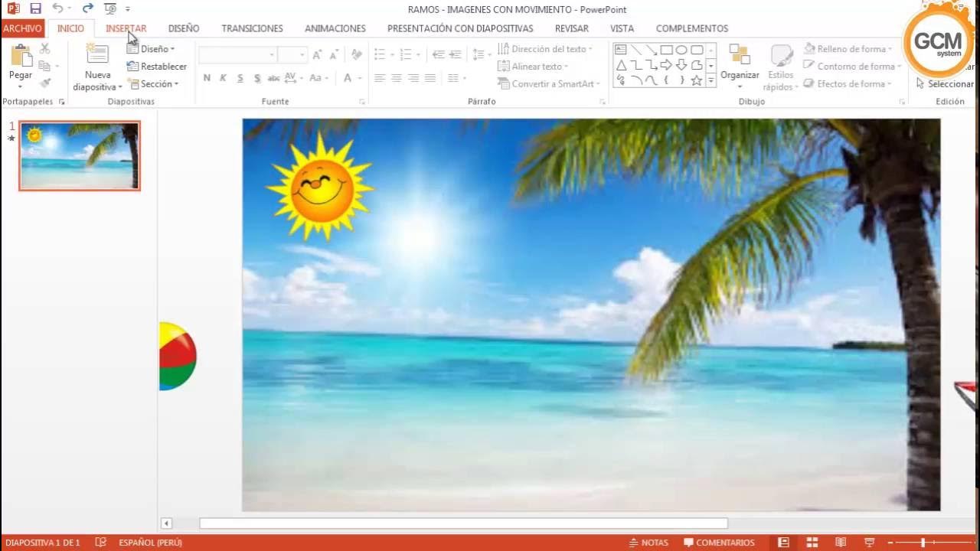Viewport: 980px width, 551px height.
Task: Click the Undo arrow icon
Action: (x=57, y=9)
